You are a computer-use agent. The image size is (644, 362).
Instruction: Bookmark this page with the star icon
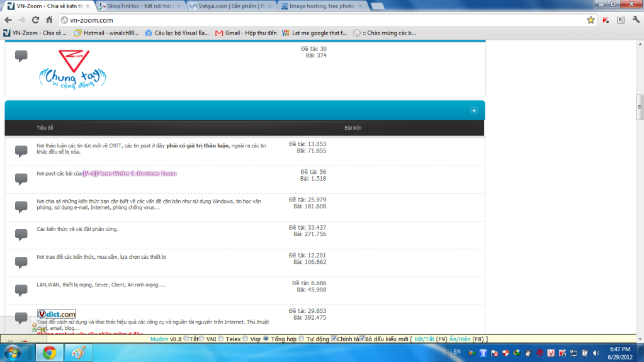click(590, 20)
